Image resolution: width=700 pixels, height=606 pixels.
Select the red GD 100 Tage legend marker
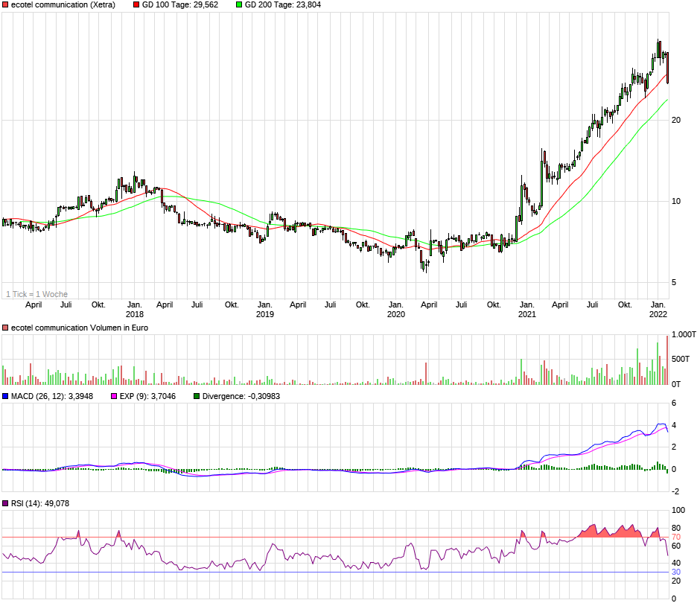click(x=138, y=6)
